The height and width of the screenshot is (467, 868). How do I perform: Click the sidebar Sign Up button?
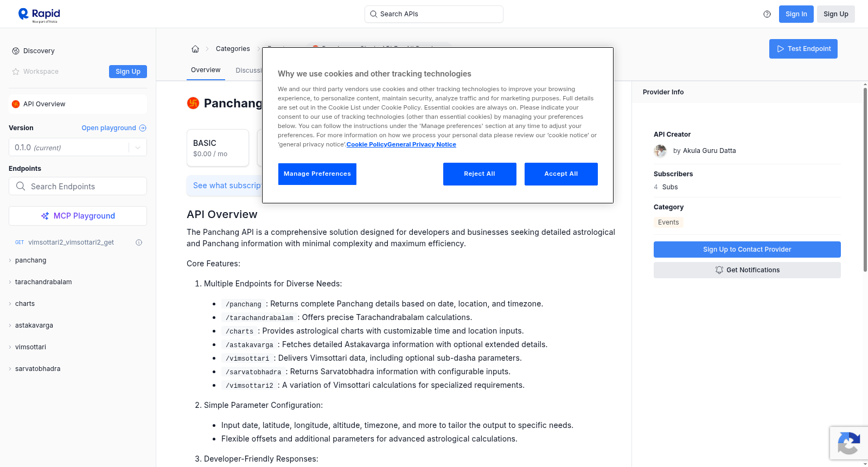coord(128,72)
